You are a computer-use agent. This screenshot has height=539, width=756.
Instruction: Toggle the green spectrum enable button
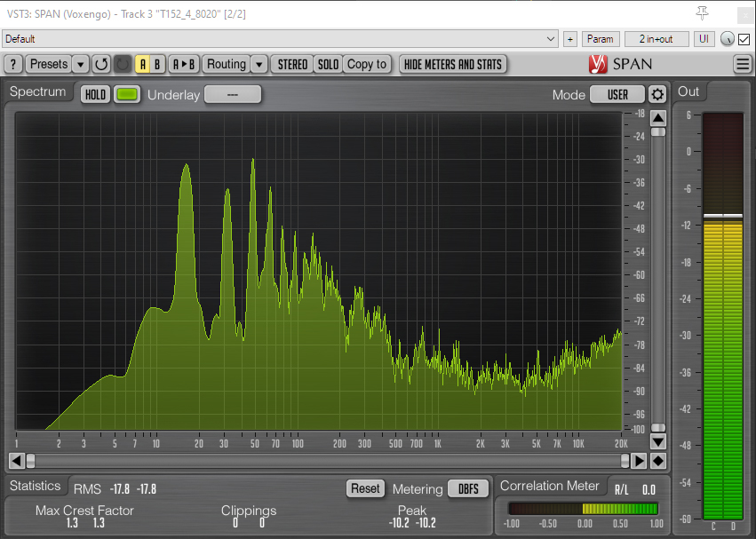(x=127, y=95)
